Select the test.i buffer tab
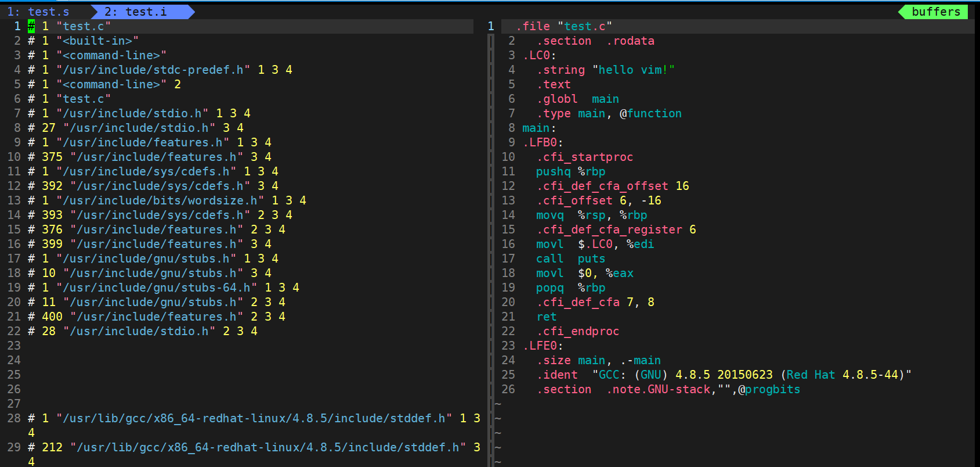The height and width of the screenshot is (467, 980). tap(135, 12)
